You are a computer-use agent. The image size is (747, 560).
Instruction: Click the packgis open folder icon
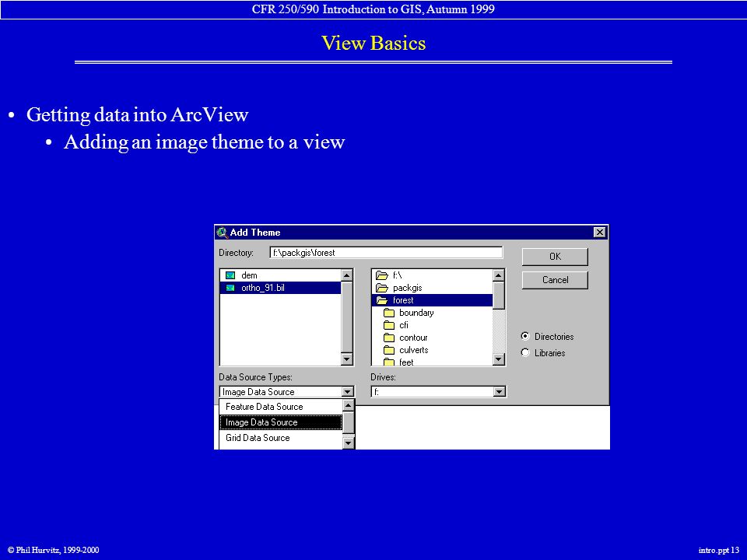click(x=382, y=288)
